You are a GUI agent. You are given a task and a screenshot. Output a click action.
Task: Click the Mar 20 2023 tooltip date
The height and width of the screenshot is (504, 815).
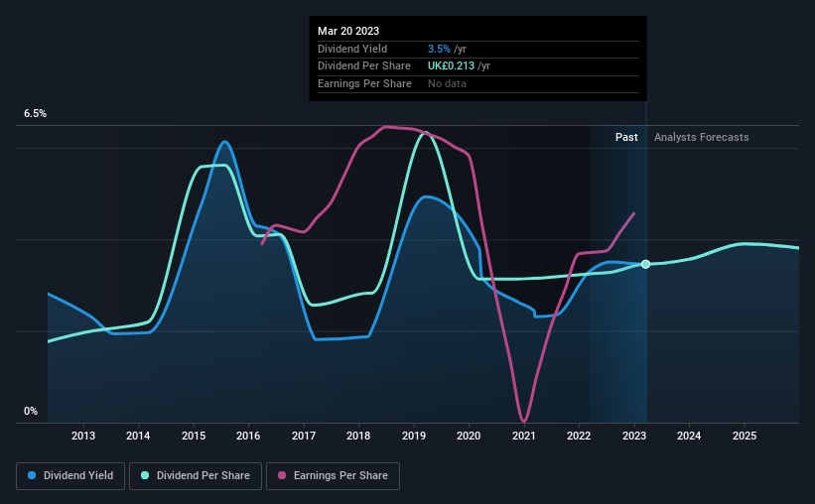pyautogui.click(x=348, y=31)
